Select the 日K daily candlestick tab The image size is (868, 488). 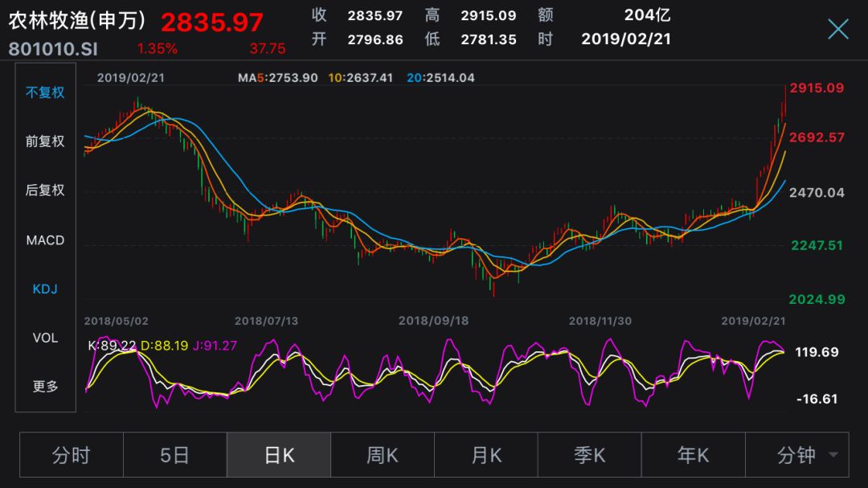(278, 455)
